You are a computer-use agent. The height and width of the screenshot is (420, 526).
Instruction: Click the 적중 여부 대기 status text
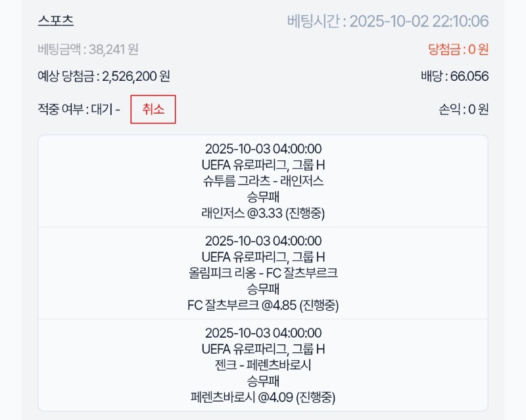click(x=79, y=110)
